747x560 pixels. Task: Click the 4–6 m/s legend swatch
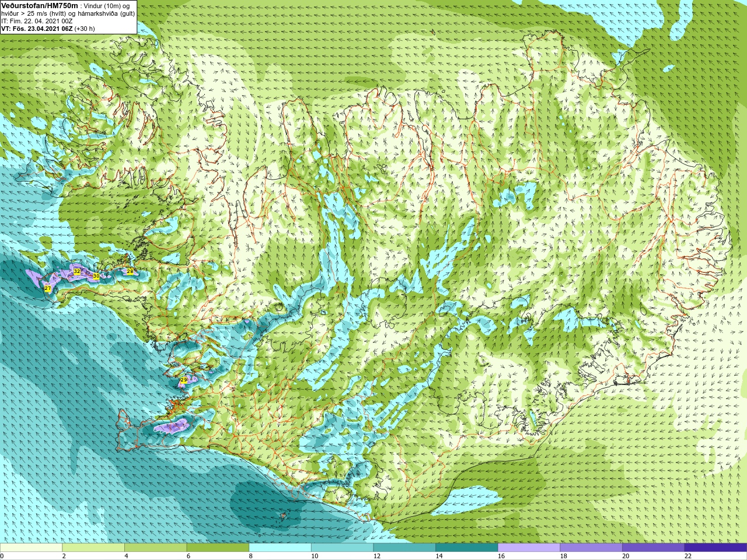pos(155,548)
